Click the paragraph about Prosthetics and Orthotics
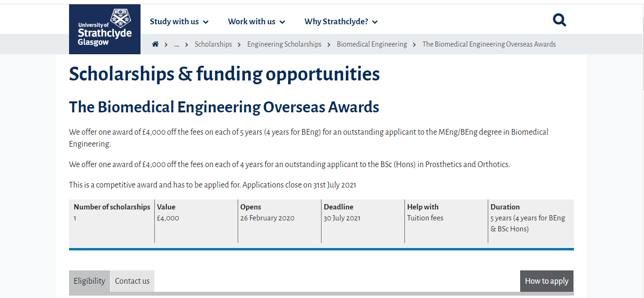 [289, 165]
